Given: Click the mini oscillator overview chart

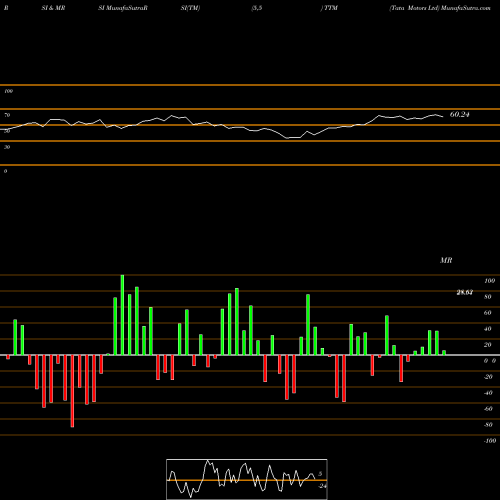Looking at the screenshot, I should click(247, 479).
